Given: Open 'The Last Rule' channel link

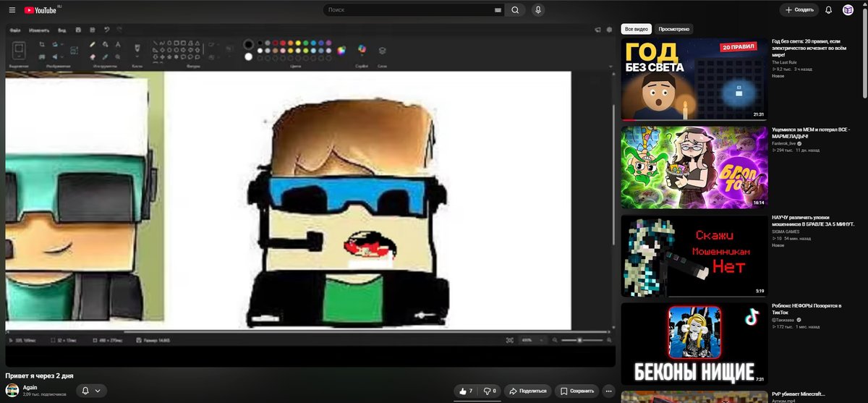Looking at the screenshot, I should (x=783, y=62).
